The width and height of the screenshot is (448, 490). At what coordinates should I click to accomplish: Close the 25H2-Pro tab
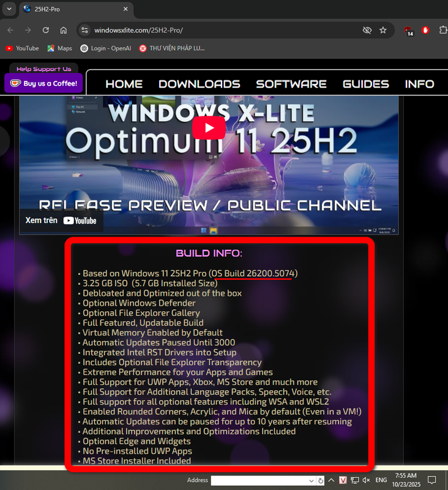coord(125,9)
